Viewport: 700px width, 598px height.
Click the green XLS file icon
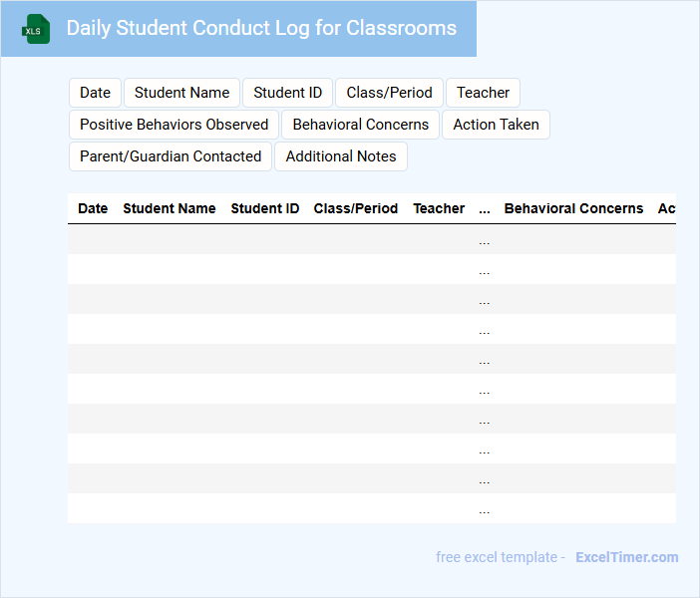[36, 29]
